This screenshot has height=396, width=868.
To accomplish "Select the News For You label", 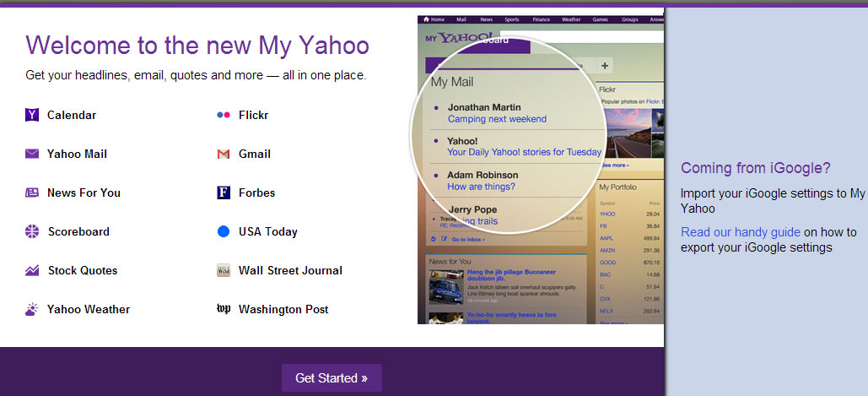I will point(84,193).
